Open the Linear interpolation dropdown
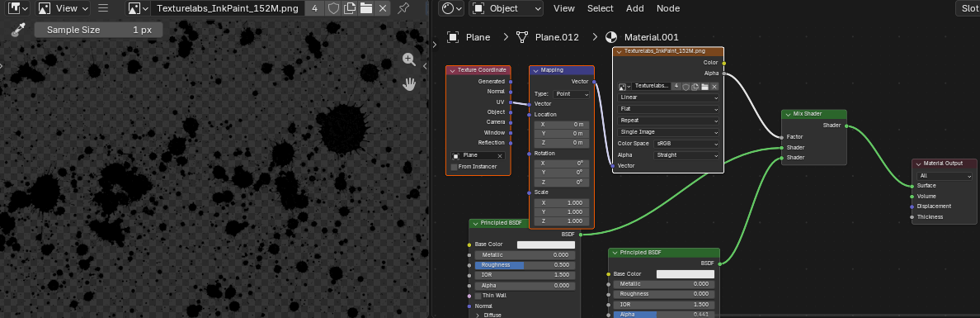The height and width of the screenshot is (318, 980). click(668, 97)
